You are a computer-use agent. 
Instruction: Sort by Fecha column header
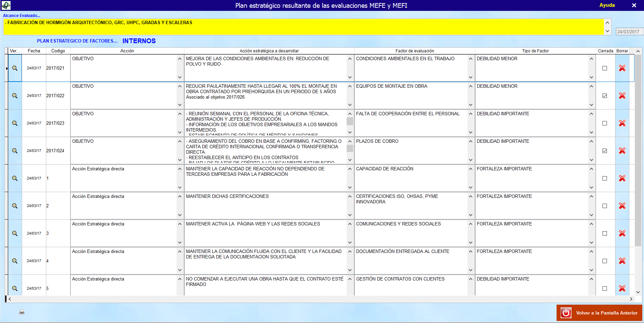tap(34, 51)
